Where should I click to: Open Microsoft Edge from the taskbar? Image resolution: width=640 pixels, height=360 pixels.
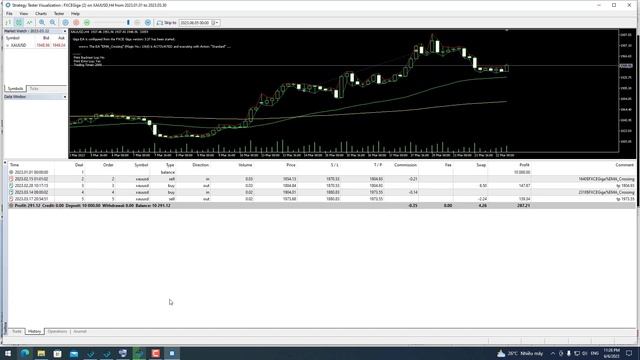tap(24, 353)
